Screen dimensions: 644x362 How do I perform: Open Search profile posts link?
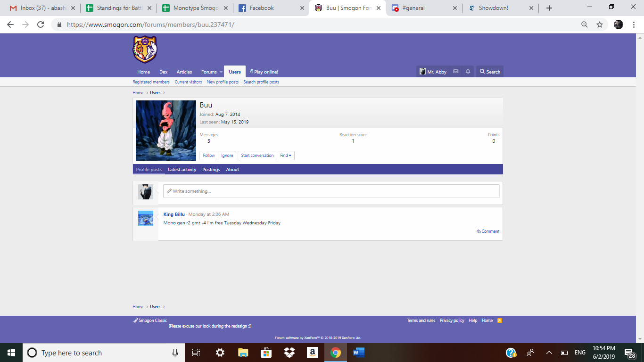click(x=261, y=82)
